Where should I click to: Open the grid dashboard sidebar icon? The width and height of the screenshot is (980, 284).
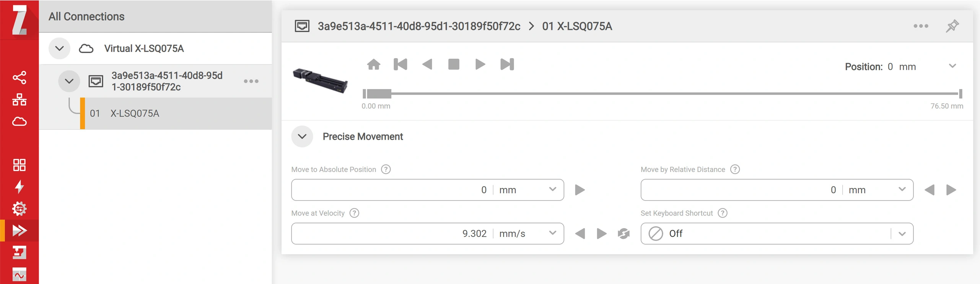tap(19, 165)
